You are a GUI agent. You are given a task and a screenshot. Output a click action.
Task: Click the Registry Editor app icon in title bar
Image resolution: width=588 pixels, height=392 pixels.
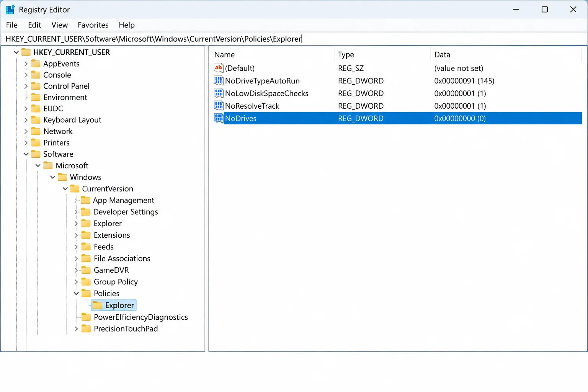(x=10, y=10)
